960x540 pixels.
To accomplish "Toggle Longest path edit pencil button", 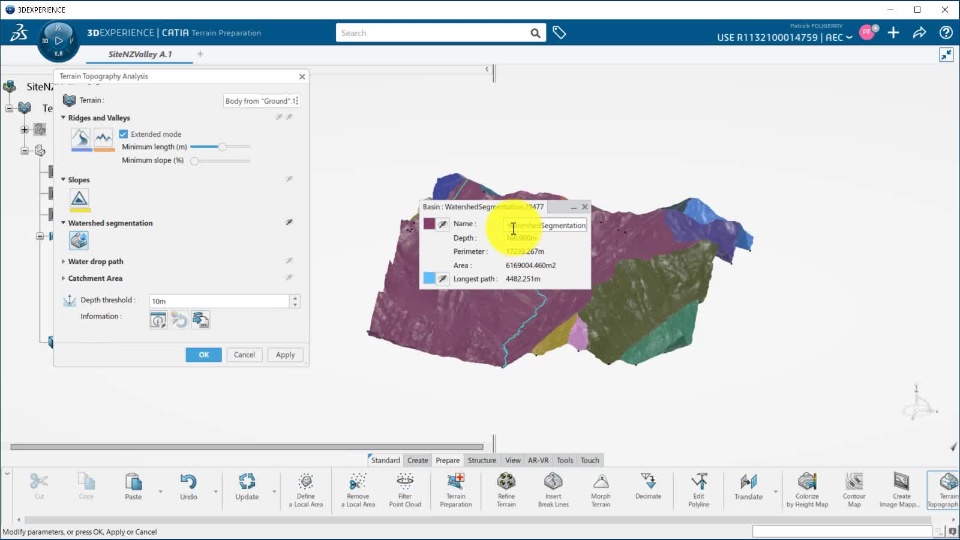I will (443, 279).
